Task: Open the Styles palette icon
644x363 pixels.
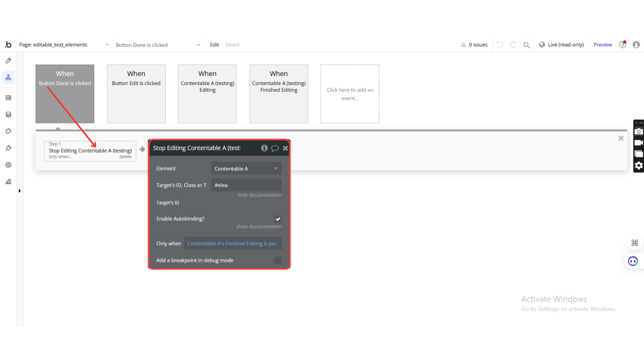Action: pyautogui.click(x=8, y=131)
